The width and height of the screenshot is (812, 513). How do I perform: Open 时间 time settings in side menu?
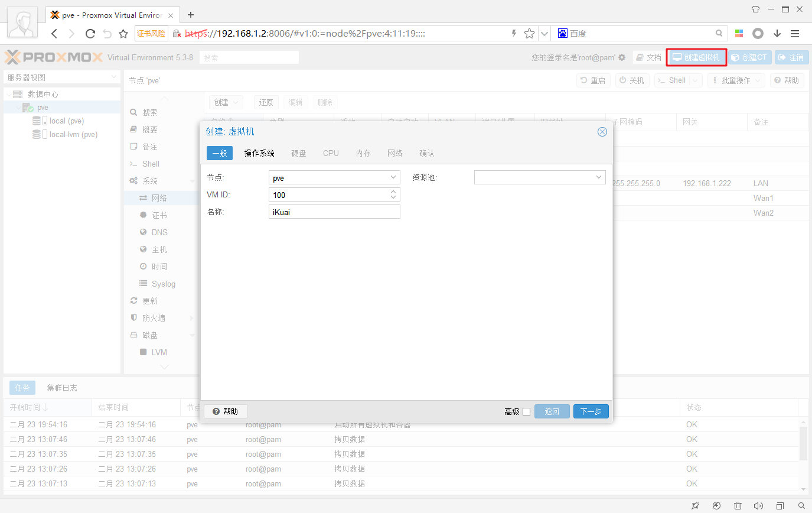(x=160, y=267)
